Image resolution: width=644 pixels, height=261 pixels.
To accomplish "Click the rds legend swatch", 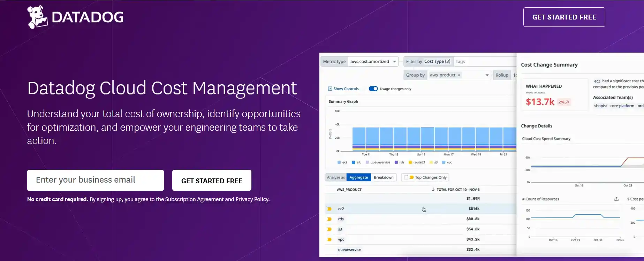I will coord(396,162).
